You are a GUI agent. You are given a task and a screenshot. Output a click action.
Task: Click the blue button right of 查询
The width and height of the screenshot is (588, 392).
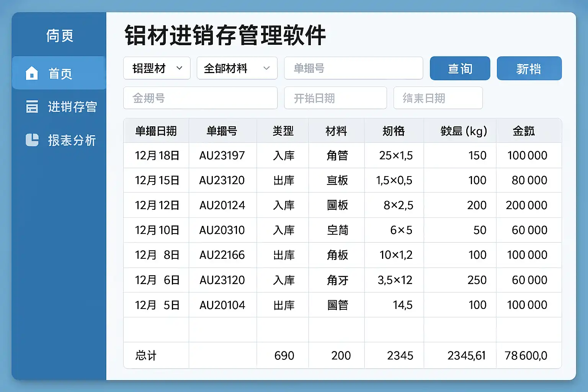[529, 68]
